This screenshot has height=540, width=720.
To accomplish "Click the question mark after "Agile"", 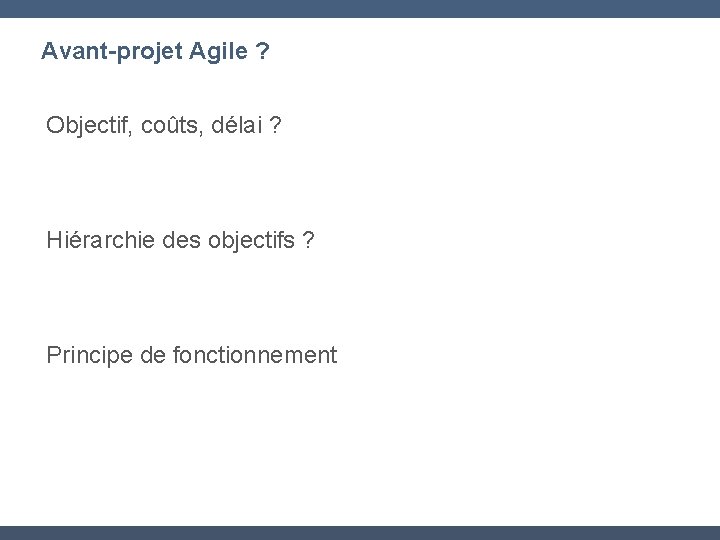I will [262, 51].
